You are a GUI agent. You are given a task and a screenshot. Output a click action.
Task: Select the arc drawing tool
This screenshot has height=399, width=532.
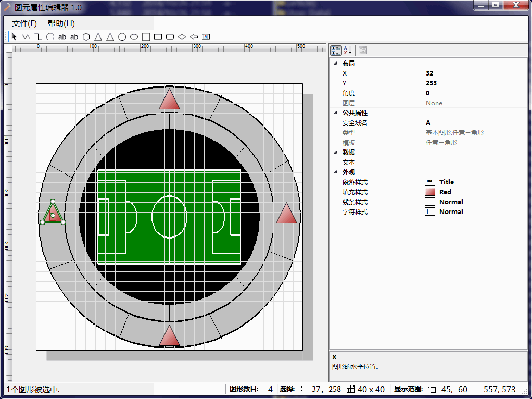(x=50, y=36)
